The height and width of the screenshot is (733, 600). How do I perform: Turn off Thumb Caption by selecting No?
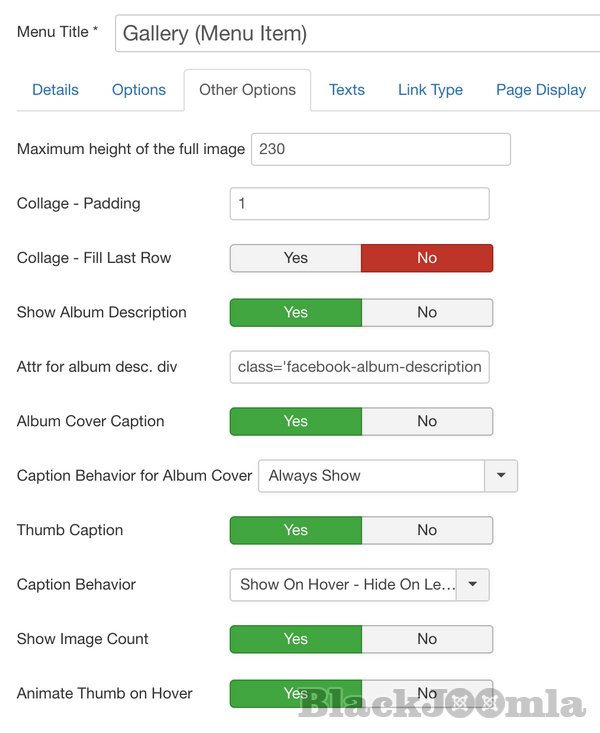[x=427, y=530]
